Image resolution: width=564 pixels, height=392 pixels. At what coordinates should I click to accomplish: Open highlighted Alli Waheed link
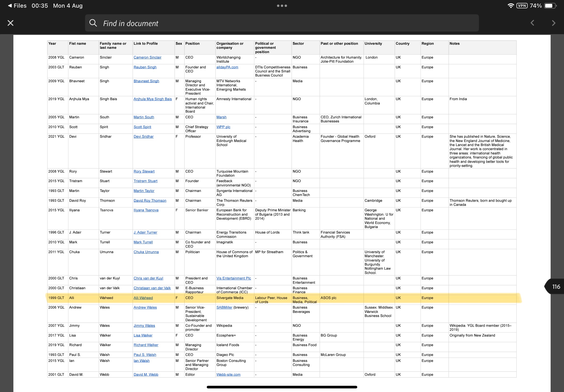click(143, 298)
